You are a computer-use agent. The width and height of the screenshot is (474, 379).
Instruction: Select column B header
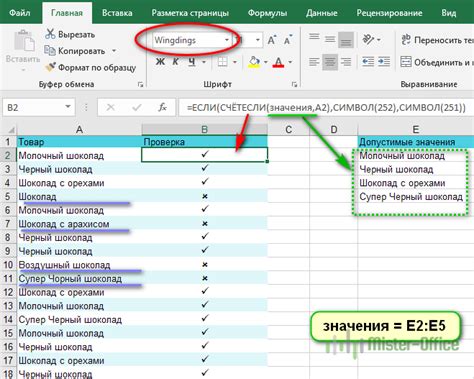205,129
